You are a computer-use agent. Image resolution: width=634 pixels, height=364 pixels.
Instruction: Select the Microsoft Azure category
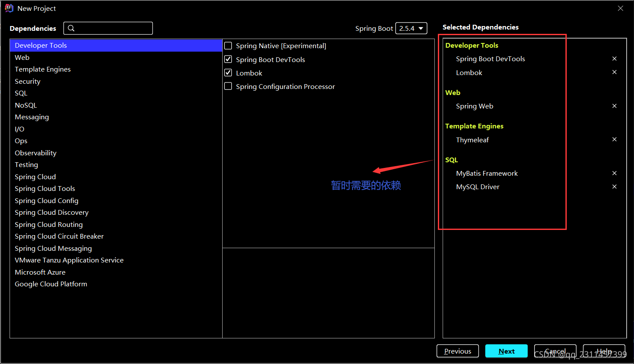(x=116, y=272)
